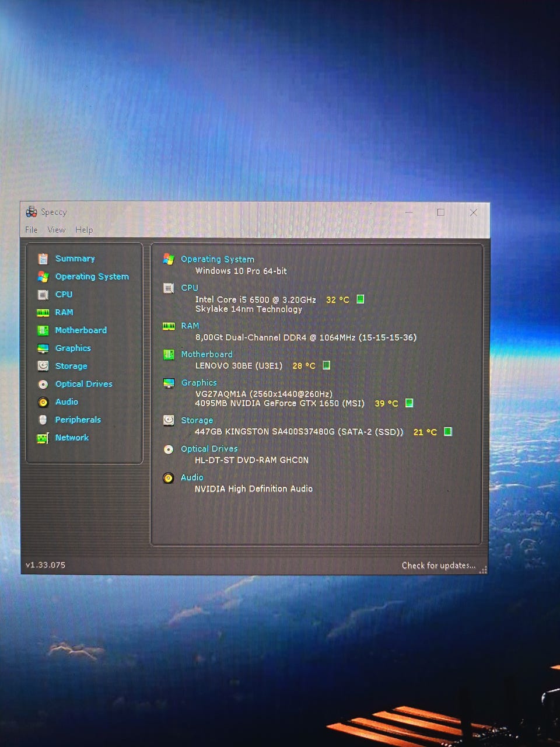Click the Motherboard icon in summary pane
Image resolution: width=560 pixels, height=747 pixels.
[169, 354]
